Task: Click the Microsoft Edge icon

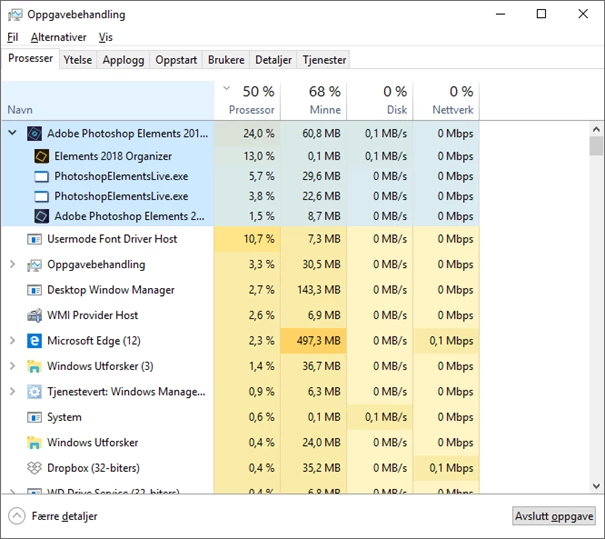Action: (x=34, y=341)
